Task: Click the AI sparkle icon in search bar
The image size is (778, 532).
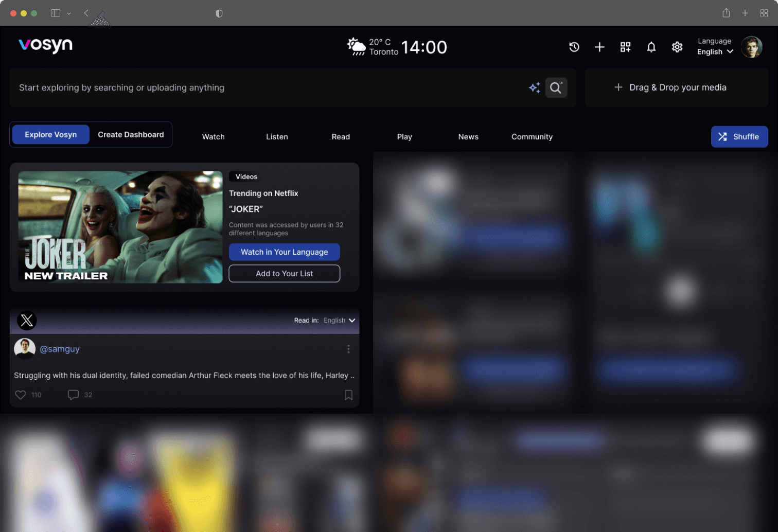Action: pyautogui.click(x=535, y=88)
